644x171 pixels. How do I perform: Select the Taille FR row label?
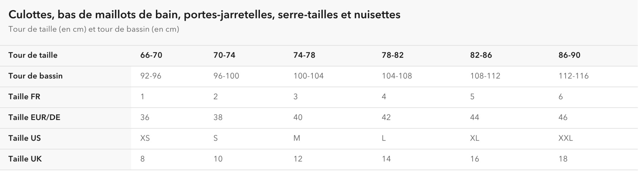point(24,97)
